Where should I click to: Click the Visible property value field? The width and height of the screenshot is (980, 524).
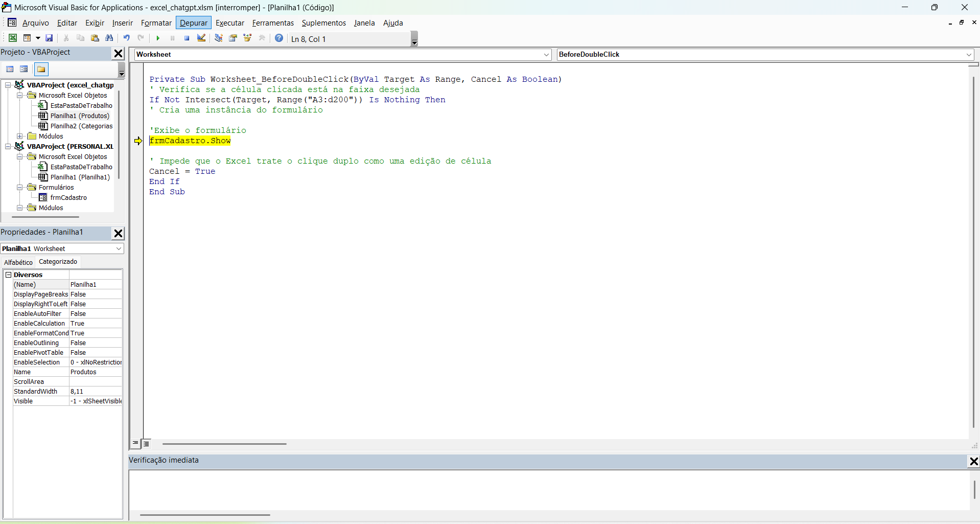pyautogui.click(x=96, y=401)
